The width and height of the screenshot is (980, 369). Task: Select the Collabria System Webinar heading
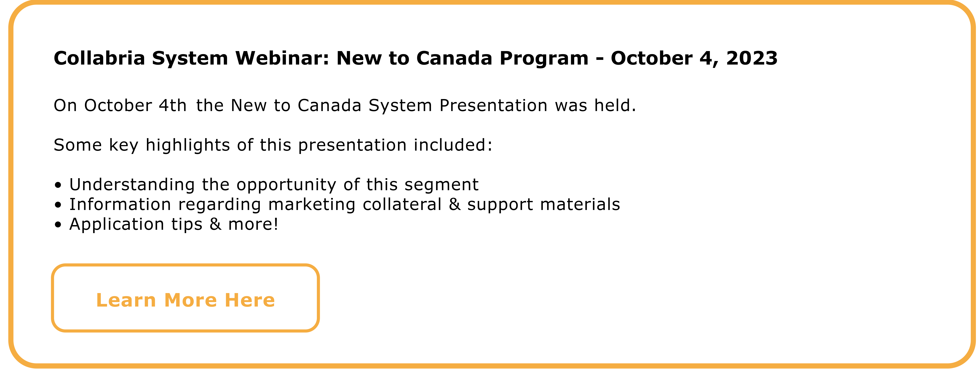point(415,59)
